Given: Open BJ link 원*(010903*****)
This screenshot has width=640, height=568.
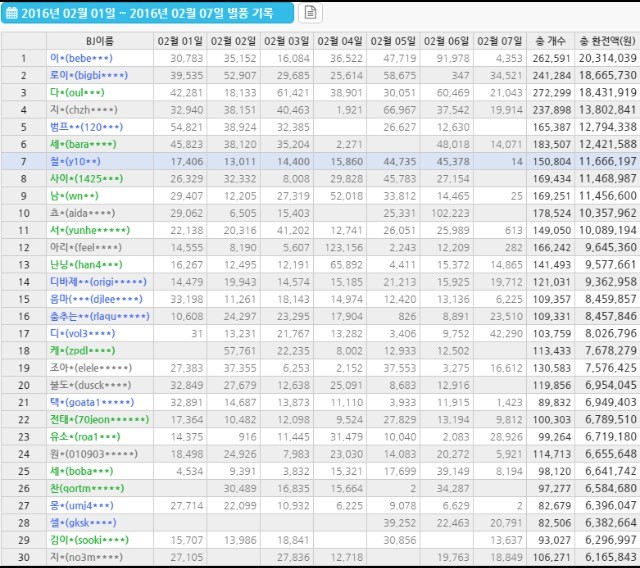Looking at the screenshot, I should [92, 453].
